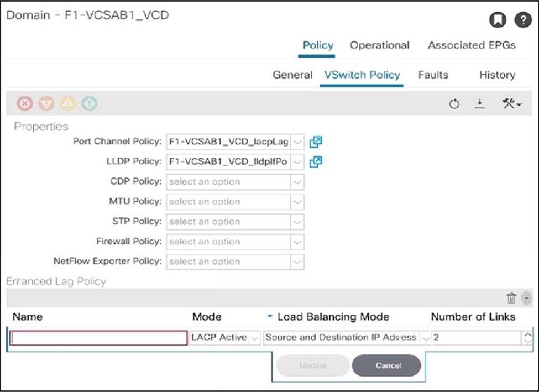Click the refresh icon in the toolbar
Screen dimensions: 539x392
pyautogui.click(x=454, y=104)
